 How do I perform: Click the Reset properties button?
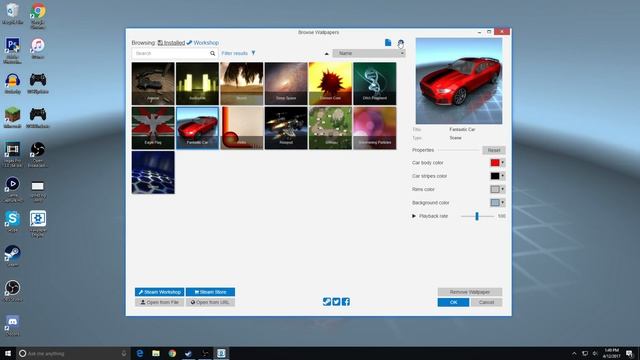point(493,150)
